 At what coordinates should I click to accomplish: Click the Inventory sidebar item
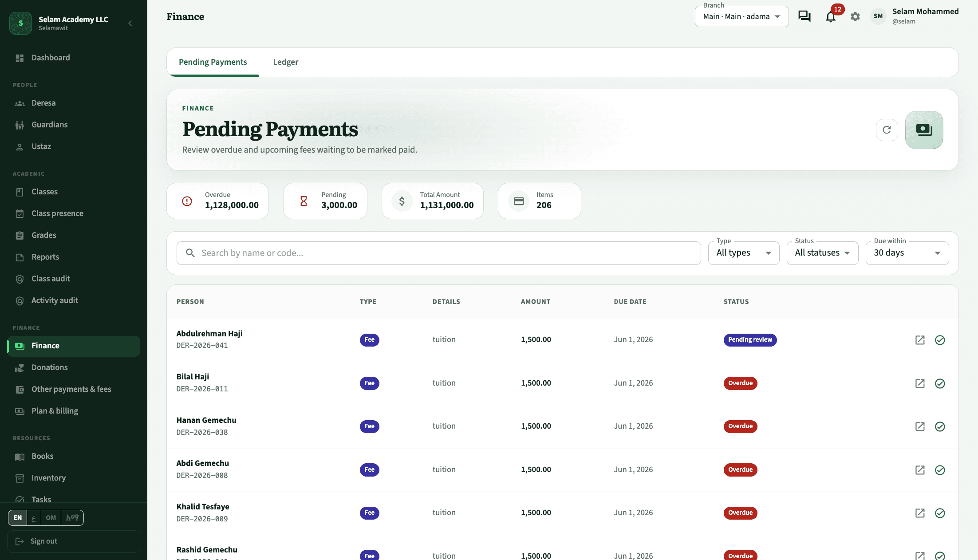coord(74,478)
